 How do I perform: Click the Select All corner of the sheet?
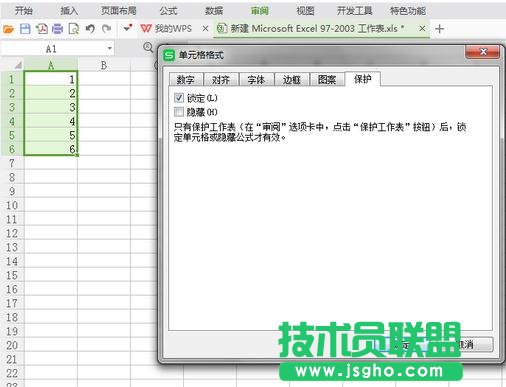click(17, 65)
